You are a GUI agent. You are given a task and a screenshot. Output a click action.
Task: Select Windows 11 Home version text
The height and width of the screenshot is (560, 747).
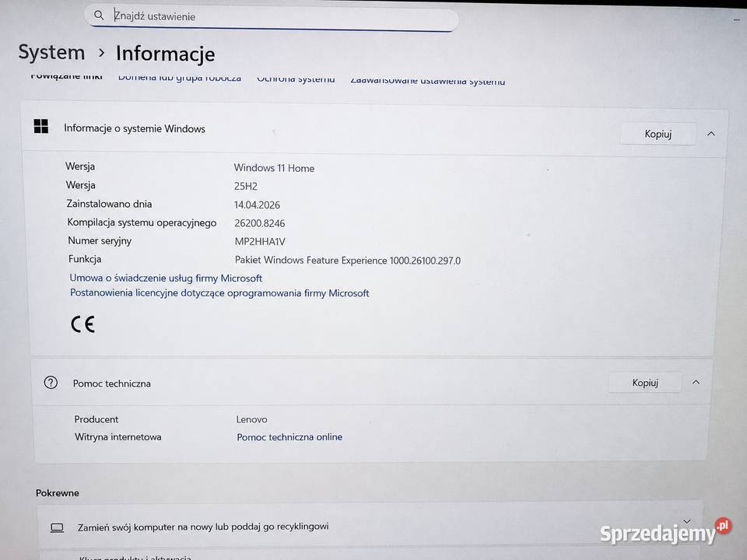[x=274, y=168]
